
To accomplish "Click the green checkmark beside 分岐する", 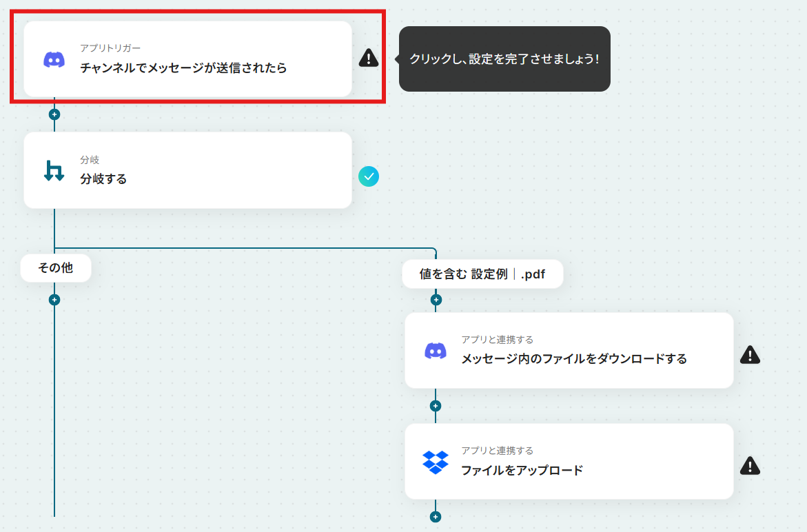I will coord(369,176).
